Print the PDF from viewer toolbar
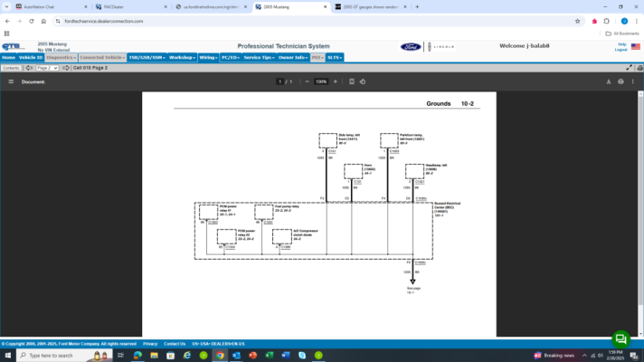 (x=620, y=81)
